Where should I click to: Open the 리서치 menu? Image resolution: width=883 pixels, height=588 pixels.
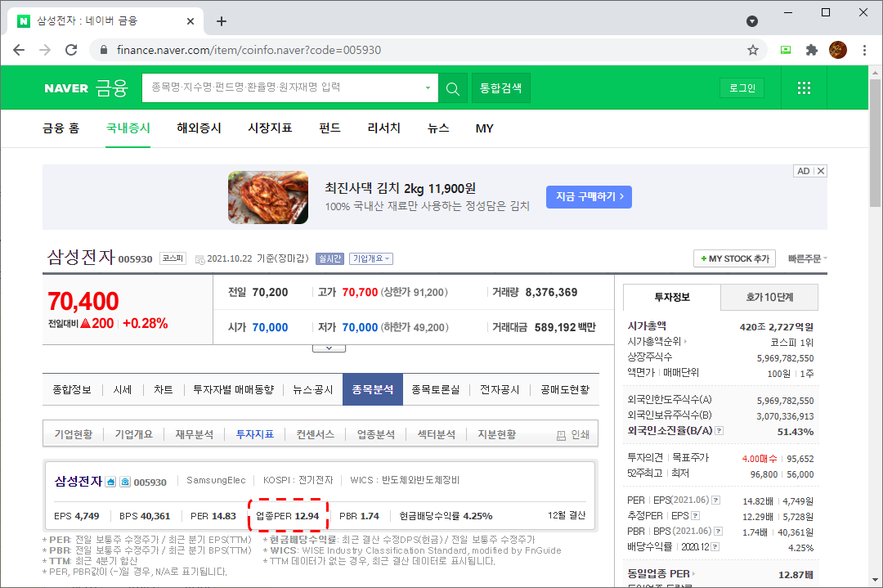pos(383,128)
